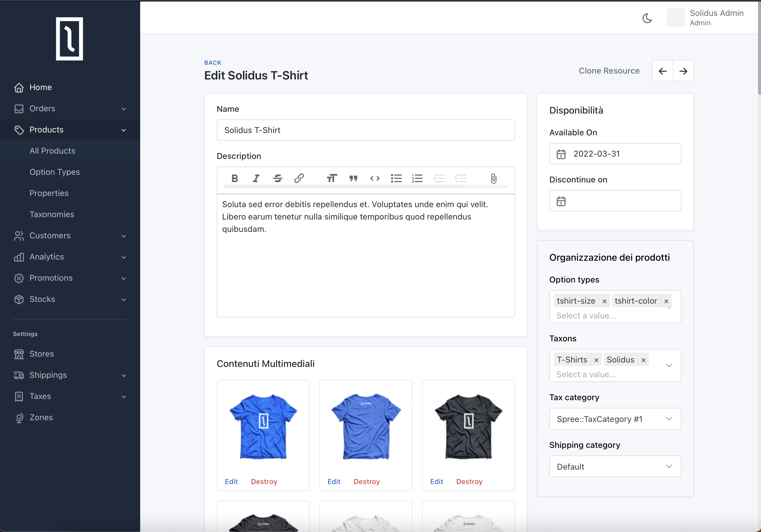Insert code formatting in editor
761x532 pixels.
[x=375, y=179]
